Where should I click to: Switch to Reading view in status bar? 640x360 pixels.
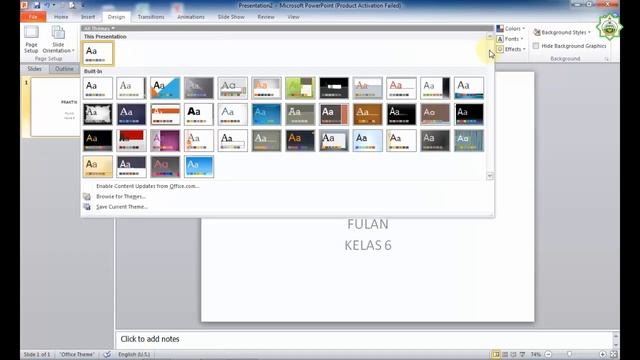tap(513, 354)
